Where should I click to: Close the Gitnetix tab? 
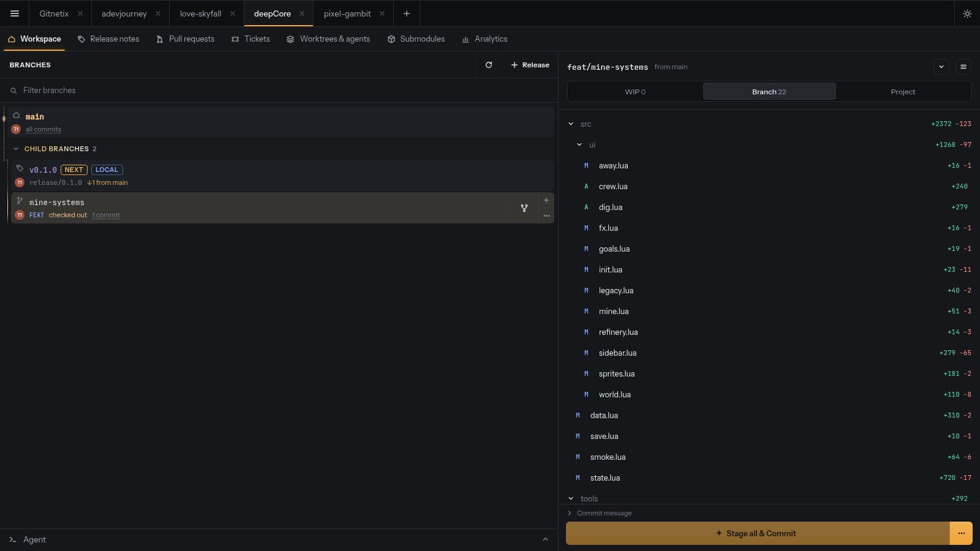click(x=80, y=13)
